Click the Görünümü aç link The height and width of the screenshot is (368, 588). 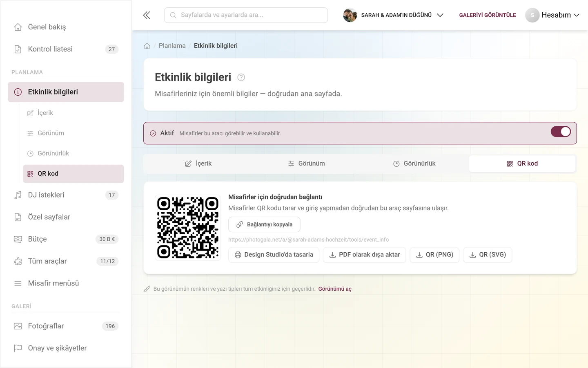coord(335,289)
